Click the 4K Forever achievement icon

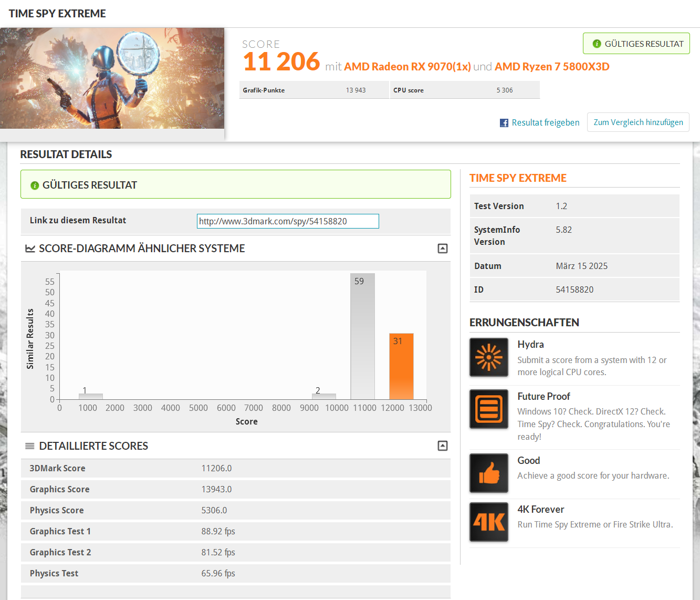(x=489, y=522)
